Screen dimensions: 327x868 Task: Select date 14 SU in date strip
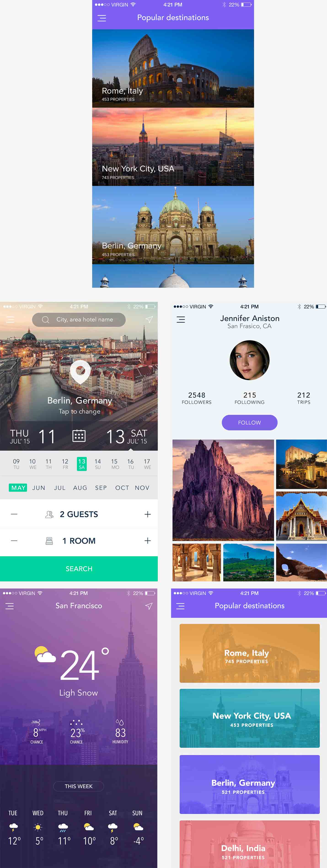[x=98, y=464]
